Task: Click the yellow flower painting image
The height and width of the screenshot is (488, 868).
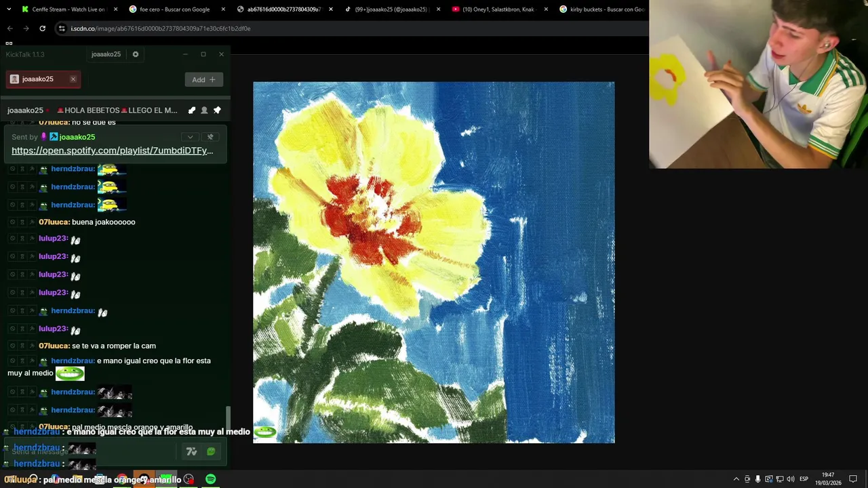Action: click(x=434, y=262)
